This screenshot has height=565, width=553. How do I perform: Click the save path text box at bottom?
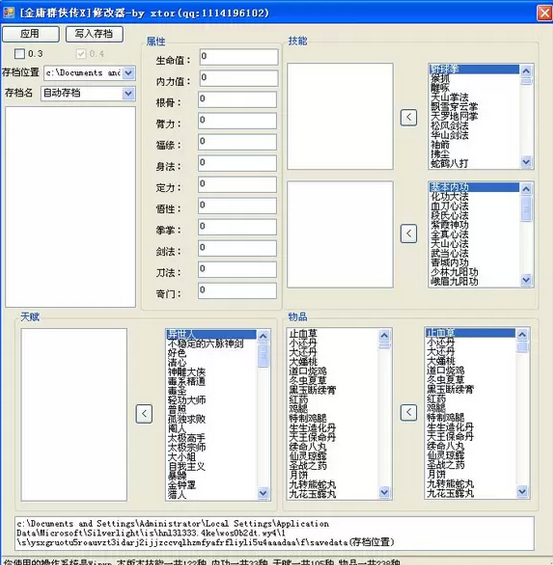[x=275, y=533]
